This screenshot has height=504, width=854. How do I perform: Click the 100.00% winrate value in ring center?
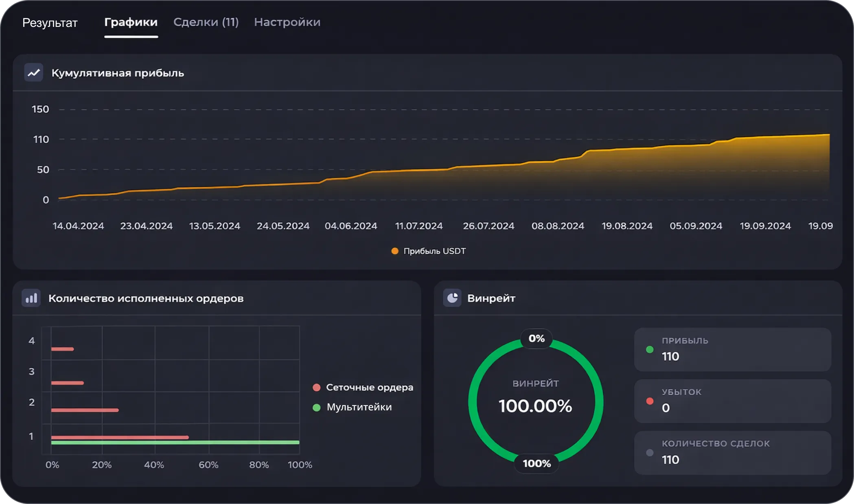coord(535,406)
